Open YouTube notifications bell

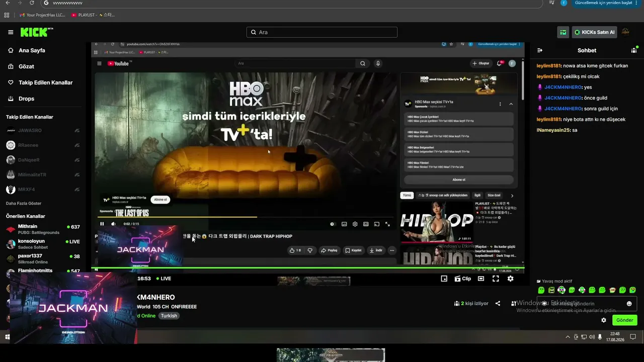500,63
